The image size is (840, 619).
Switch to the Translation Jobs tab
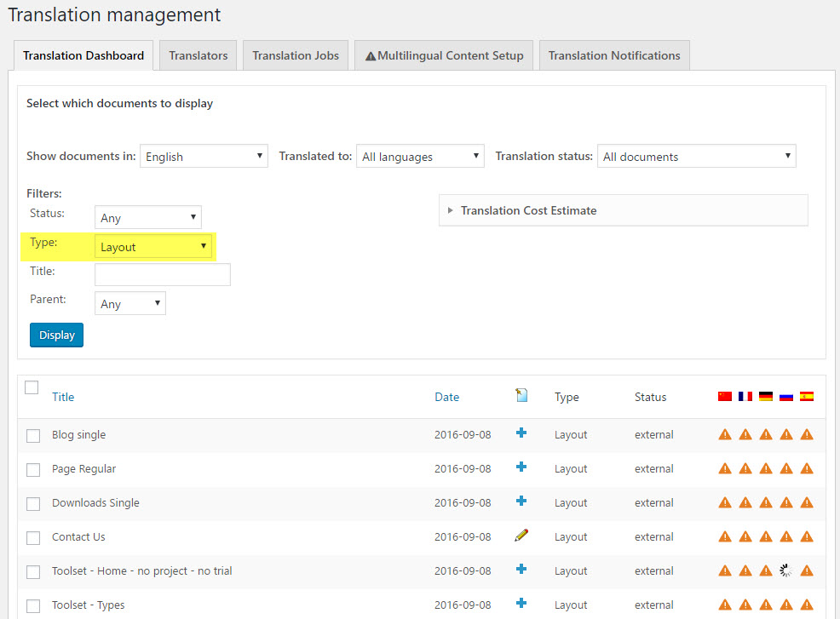[x=296, y=55]
